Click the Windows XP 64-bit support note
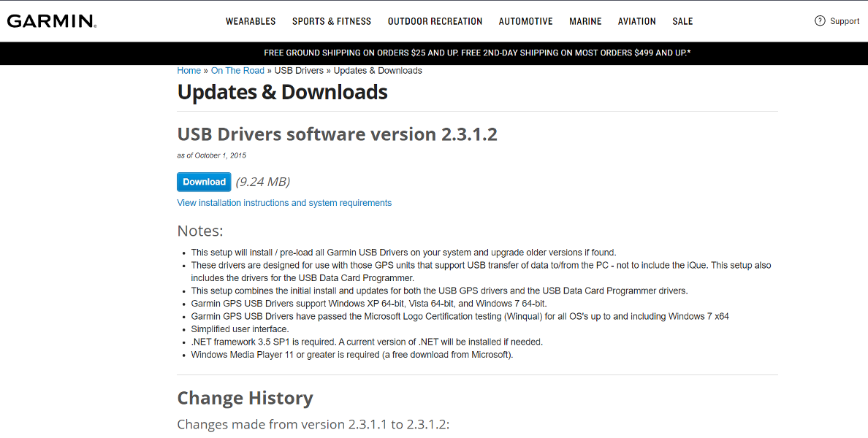The image size is (868, 438). (x=369, y=304)
